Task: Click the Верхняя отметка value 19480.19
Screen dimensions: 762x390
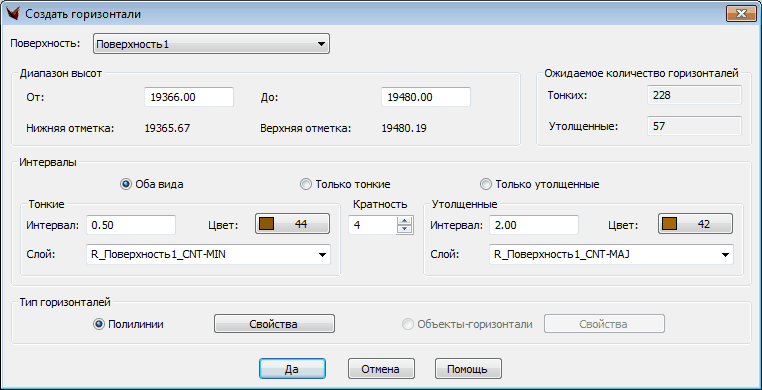Action: point(404,129)
